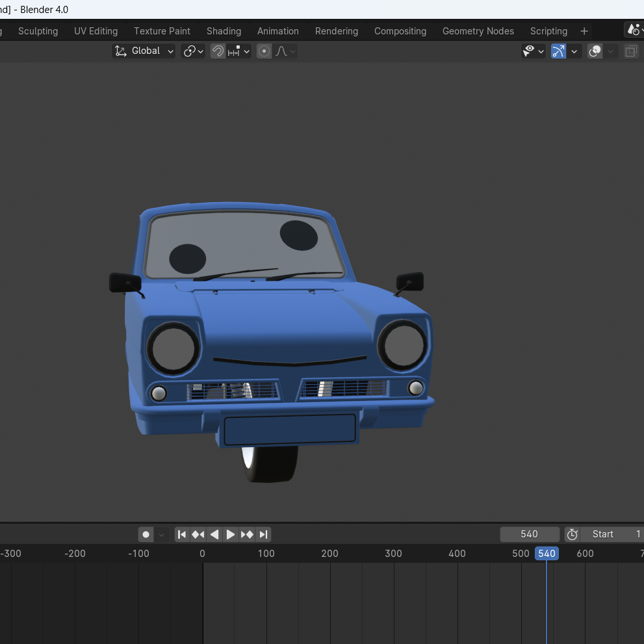Toggle the snap magnet icon
The height and width of the screenshot is (644, 644).
pyautogui.click(x=218, y=51)
